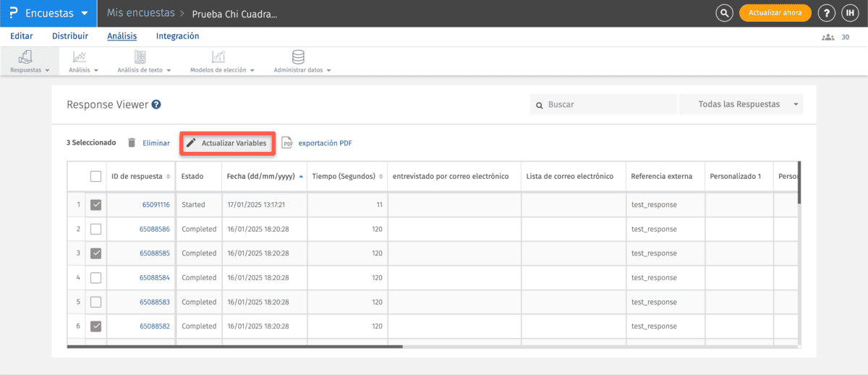The image size is (868, 375).
Task: Expand the Análisis de texto menu arrow
Action: coord(169,71)
